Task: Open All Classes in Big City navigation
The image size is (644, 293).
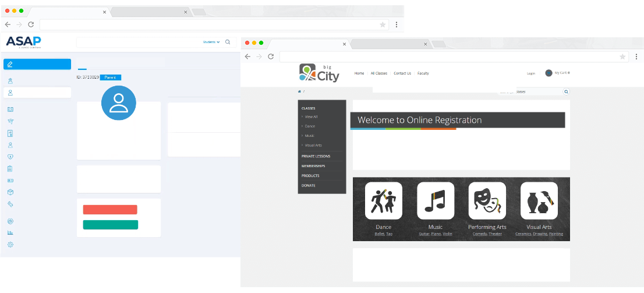Action: point(379,73)
